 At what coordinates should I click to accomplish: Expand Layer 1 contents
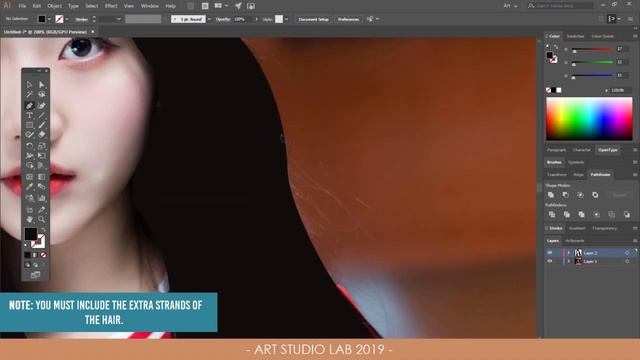(569, 261)
